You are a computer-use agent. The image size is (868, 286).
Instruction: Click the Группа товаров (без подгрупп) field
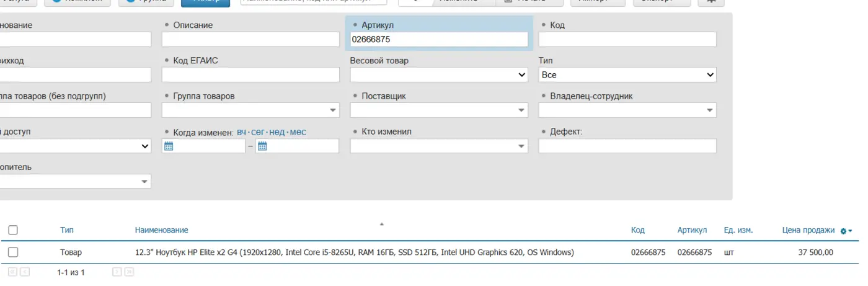(x=76, y=110)
